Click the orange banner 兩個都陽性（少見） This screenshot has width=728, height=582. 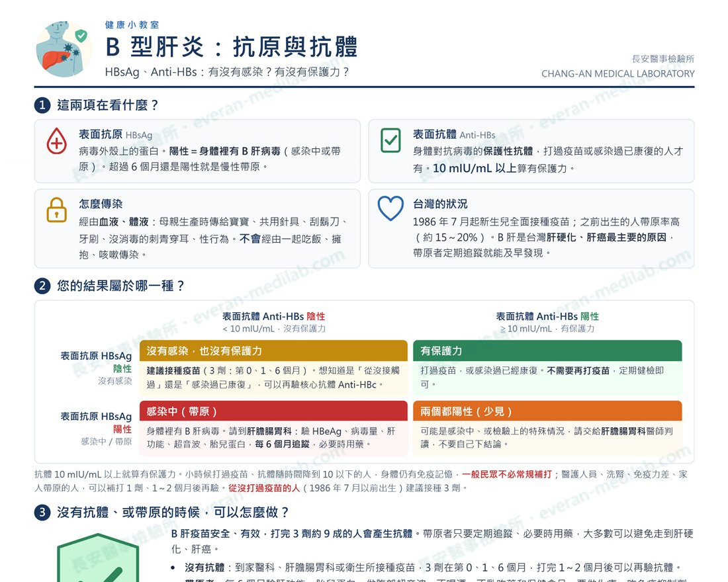(547, 411)
